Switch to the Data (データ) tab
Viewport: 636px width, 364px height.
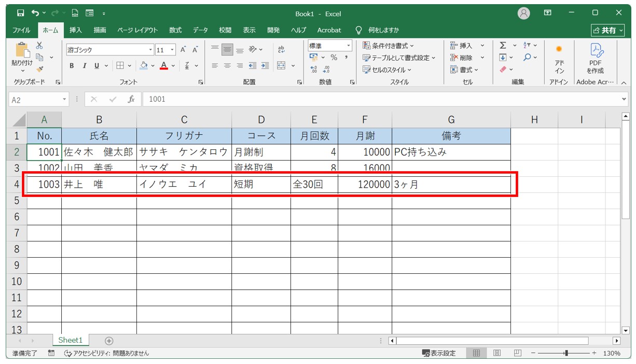point(200,30)
